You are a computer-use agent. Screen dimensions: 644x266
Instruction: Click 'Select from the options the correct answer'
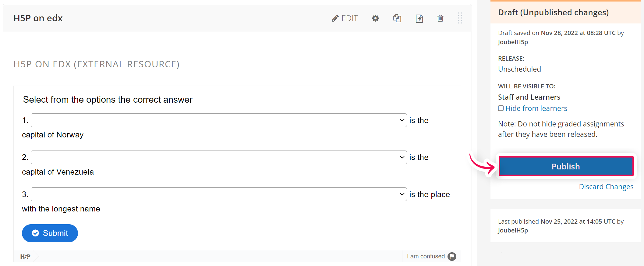click(x=108, y=100)
